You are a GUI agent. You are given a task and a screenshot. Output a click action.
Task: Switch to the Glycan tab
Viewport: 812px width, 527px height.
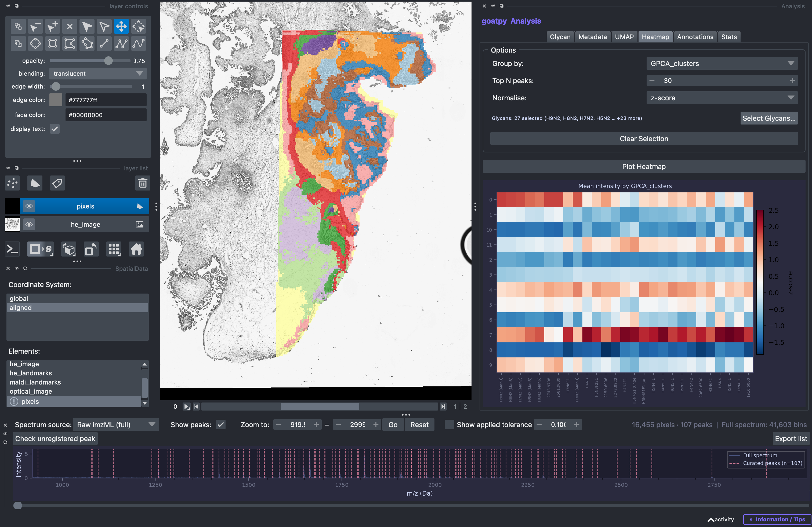point(560,37)
